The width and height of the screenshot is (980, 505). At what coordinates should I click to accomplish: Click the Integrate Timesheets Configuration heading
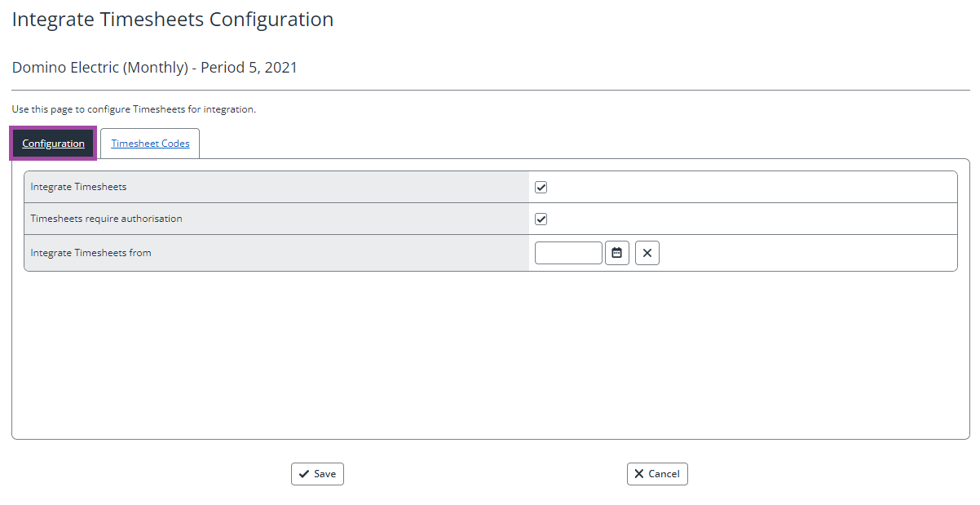coord(173,20)
